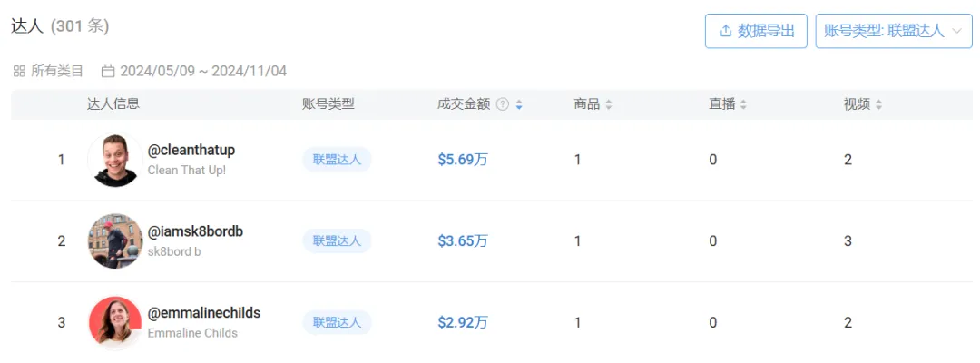Viewport: 980px width, 363px height.
Task: Open the 2024/05/09 ~ 2024/11/04 date range
Action: point(203,71)
